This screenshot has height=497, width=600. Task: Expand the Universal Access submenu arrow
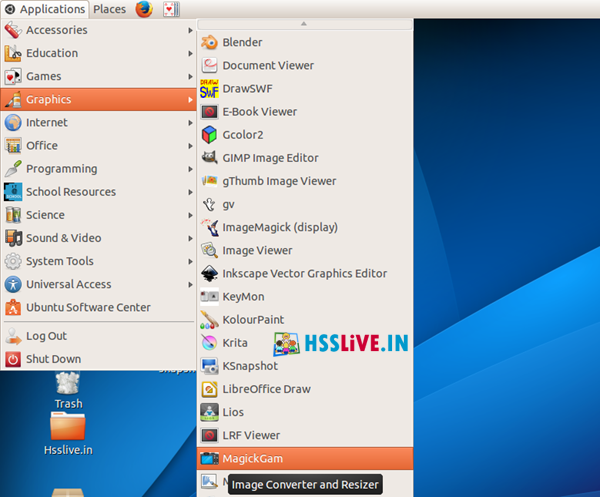[x=190, y=285]
